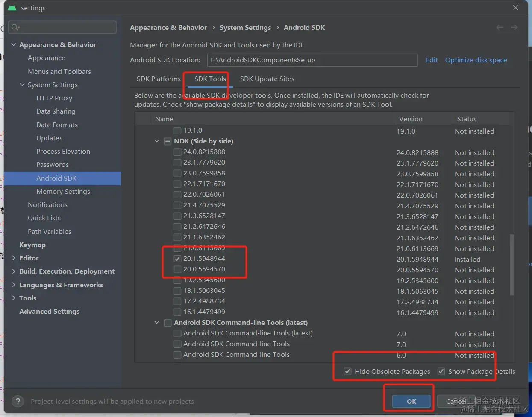Check NDK version 20.0.5594570 checkbox
The height and width of the screenshot is (417, 532).
pos(177,269)
